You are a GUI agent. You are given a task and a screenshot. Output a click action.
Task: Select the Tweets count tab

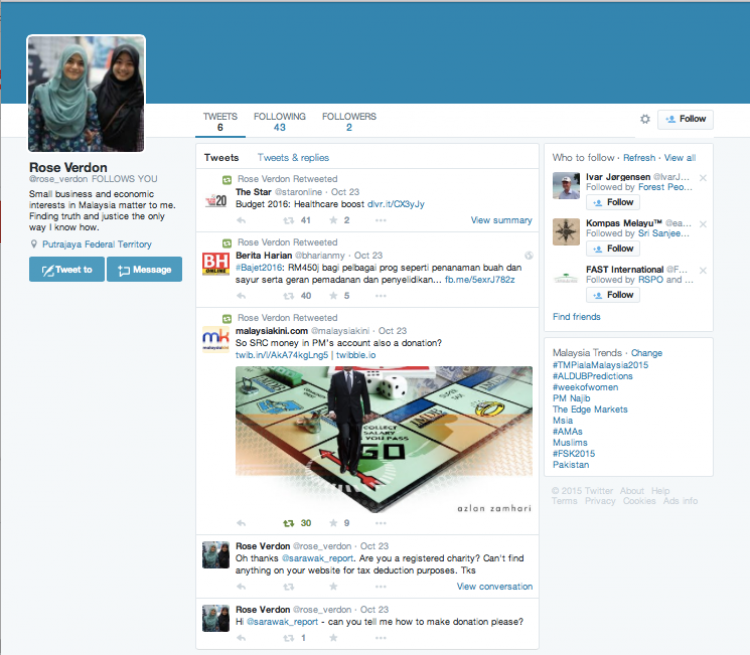[220, 122]
